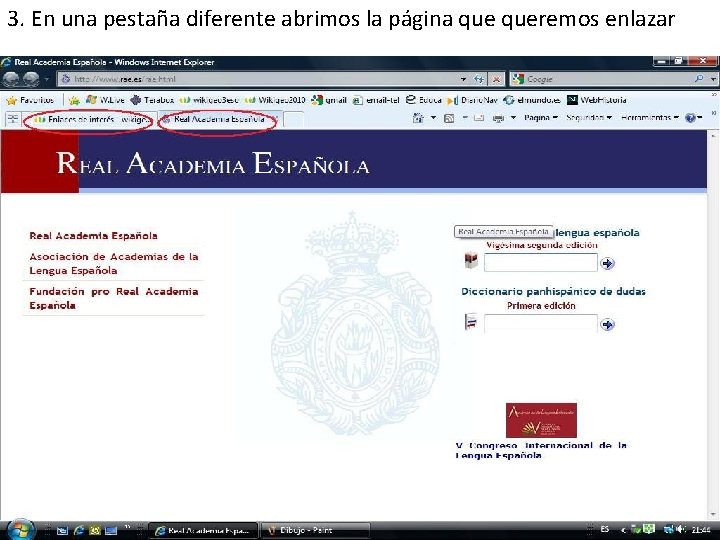
Task: Open the search provider dropdown arrow
Action: [713, 79]
